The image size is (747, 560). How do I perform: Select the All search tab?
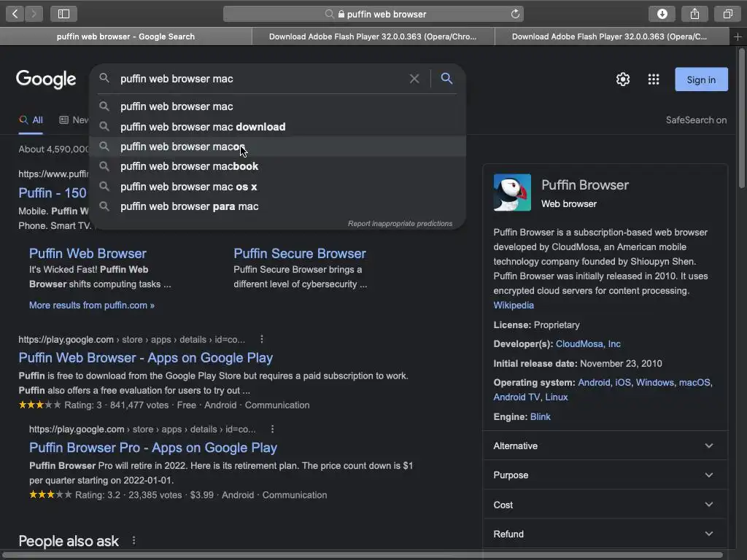click(x=31, y=120)
